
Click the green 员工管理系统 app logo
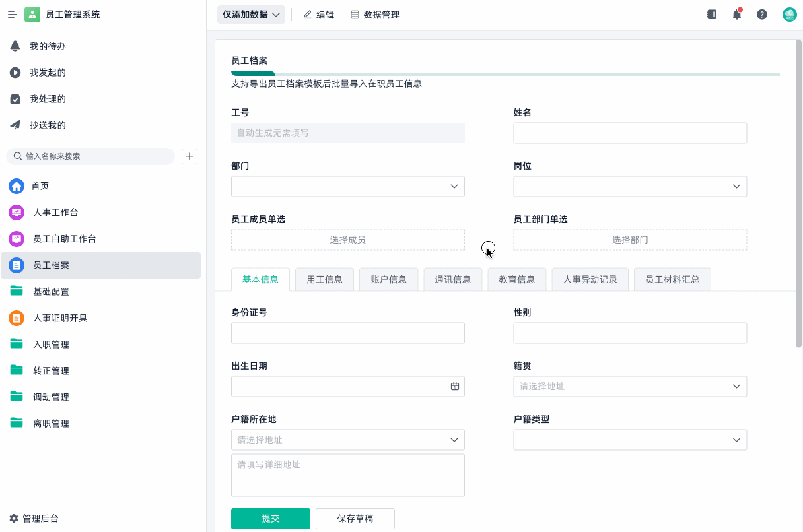tap(32, 15)
